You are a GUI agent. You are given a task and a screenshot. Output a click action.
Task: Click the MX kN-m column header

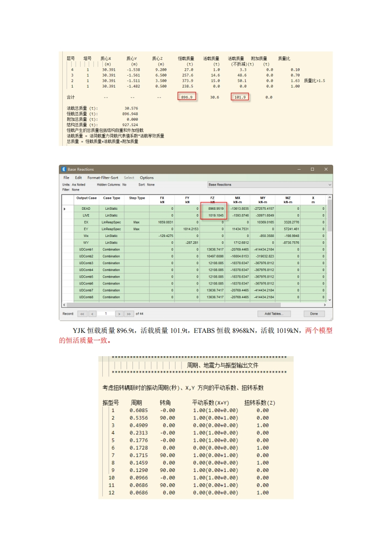[x=237, y=200]
